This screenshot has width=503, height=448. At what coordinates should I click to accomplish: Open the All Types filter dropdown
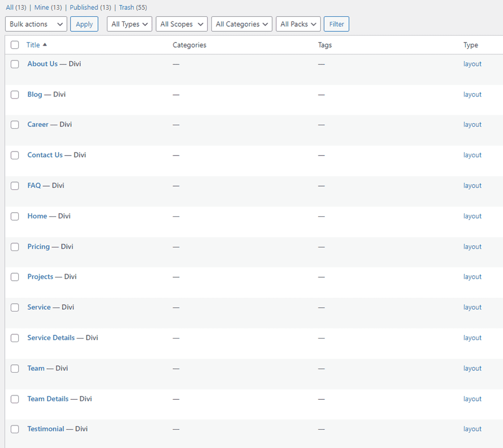coord(129,24)
